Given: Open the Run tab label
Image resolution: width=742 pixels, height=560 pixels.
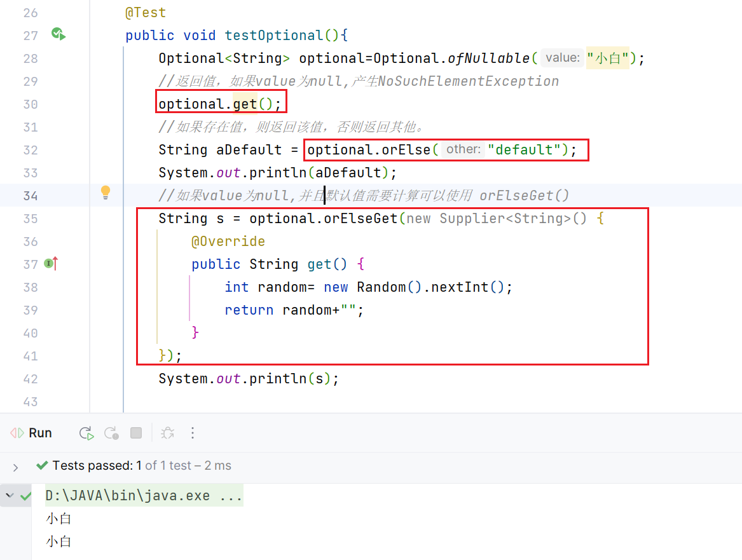Looking at the screenshot, I should (x=40, y=434).
